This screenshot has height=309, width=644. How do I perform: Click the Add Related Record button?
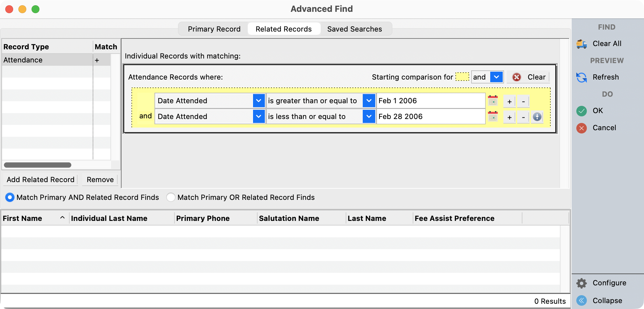pyautogui.click(x=41, y=179)
